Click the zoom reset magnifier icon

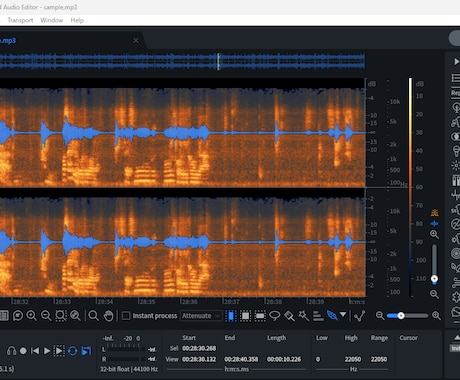pyautogui.click(x=76, y=315)
